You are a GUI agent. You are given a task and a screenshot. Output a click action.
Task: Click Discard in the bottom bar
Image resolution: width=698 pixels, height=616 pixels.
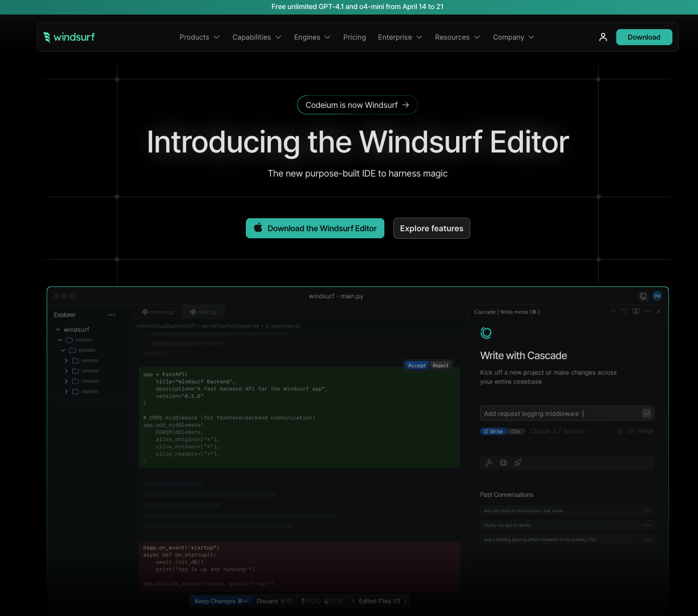click(274, 601)
